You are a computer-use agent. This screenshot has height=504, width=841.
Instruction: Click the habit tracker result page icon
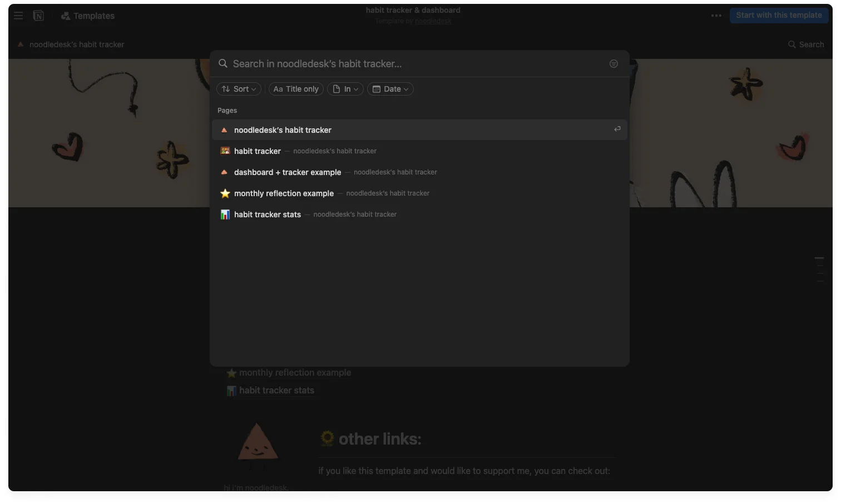click(225, 151)
